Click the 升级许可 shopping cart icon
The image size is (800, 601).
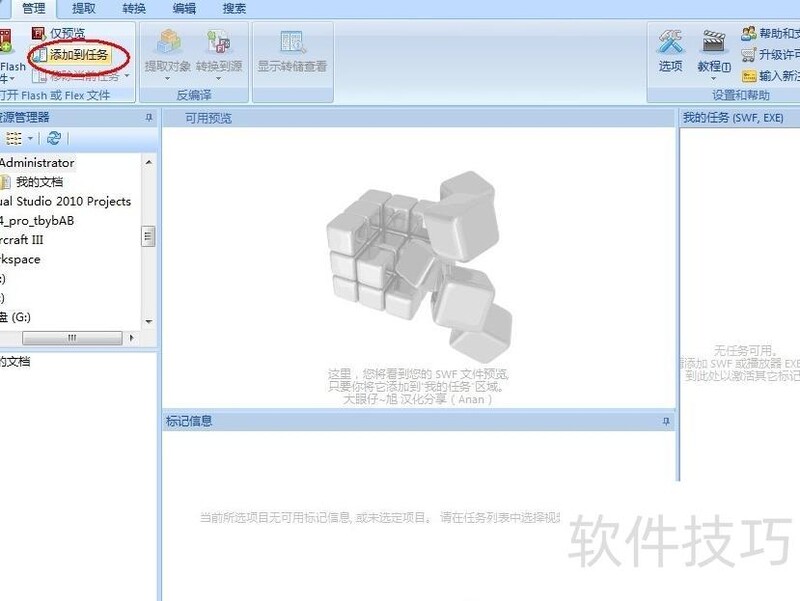click(748, 55)
